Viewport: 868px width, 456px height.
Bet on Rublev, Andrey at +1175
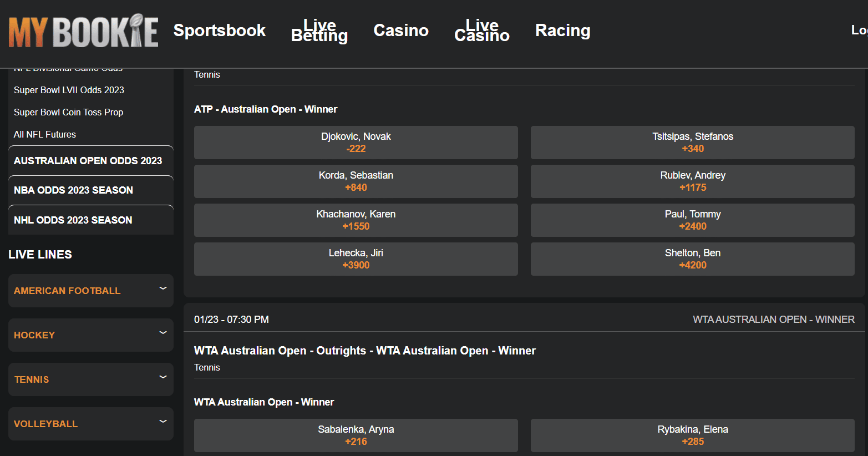pyautogui.click(x=693, y=181)
